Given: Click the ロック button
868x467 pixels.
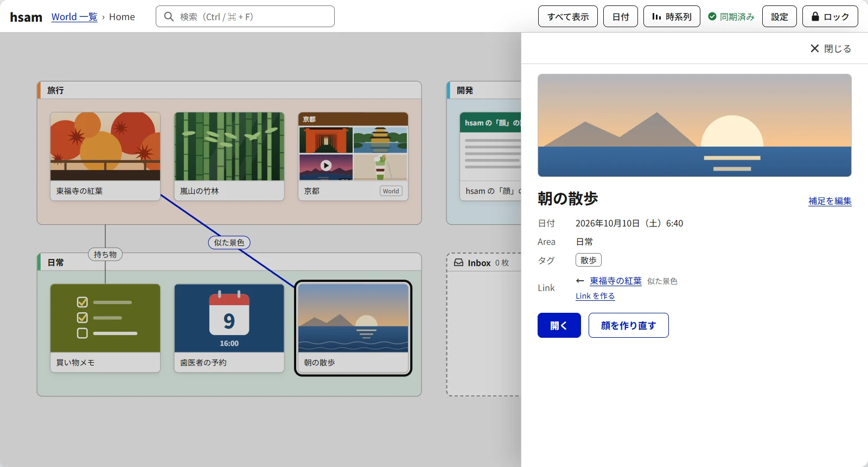Looking at the screenshot, I should 830,16.
